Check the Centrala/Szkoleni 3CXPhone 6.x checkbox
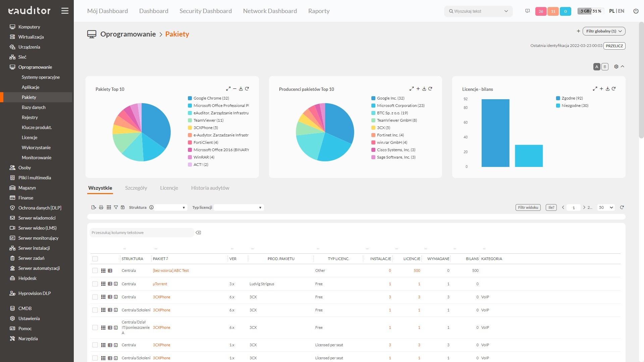 [x=95, y=310]
